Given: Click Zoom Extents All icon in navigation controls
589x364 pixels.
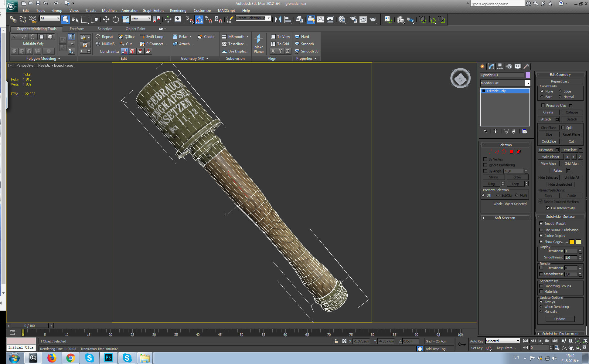Looking at the screenshot, I should click(x=585, y=341).
